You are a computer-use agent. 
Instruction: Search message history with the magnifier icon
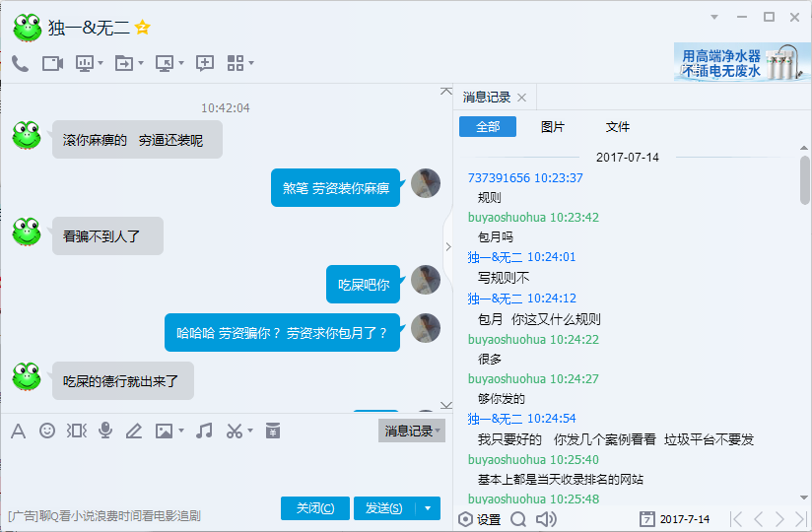point(518,519)
